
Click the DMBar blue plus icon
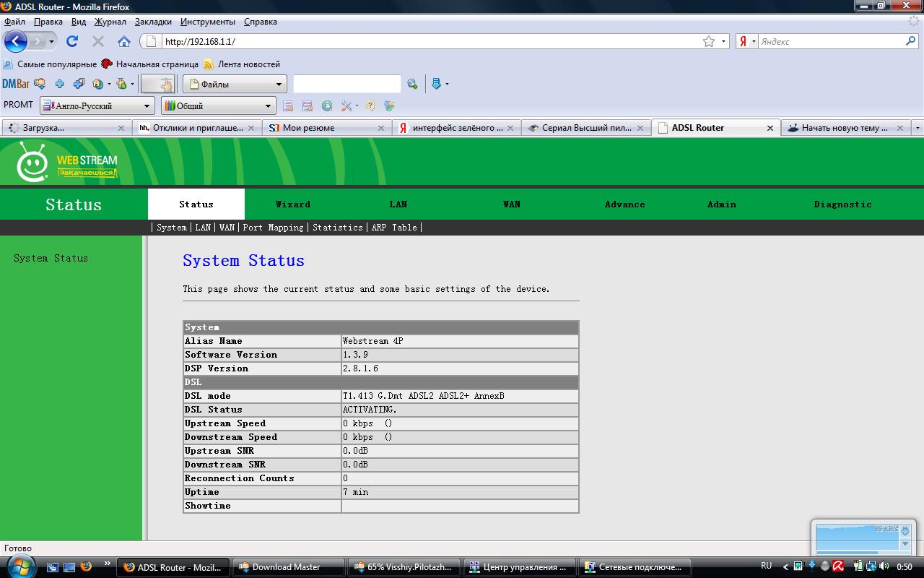[60, 84]
